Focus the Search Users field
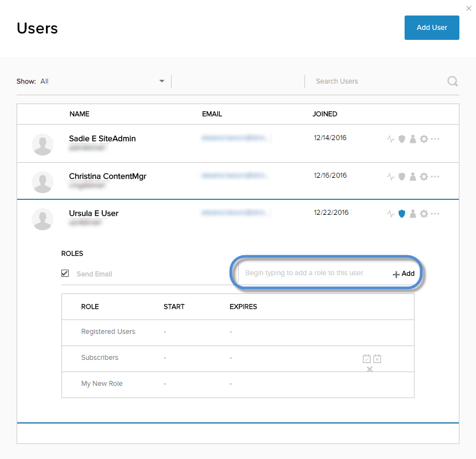This screenshot has height=459, width=476. click(376, 81)
